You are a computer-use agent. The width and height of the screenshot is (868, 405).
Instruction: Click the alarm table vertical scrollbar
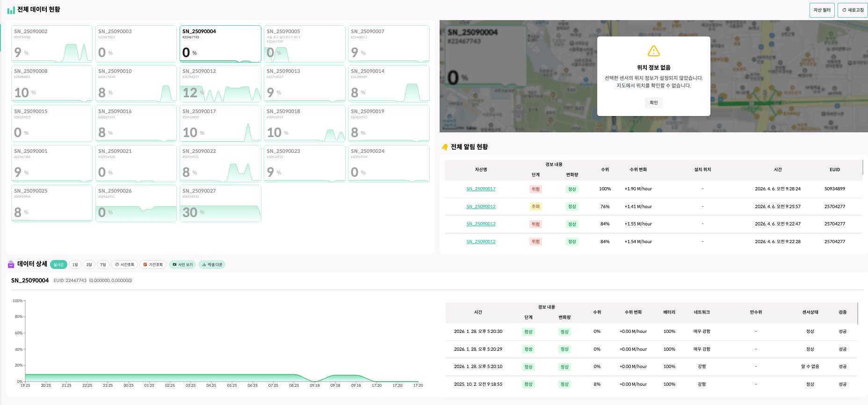(x=862, y=167)
